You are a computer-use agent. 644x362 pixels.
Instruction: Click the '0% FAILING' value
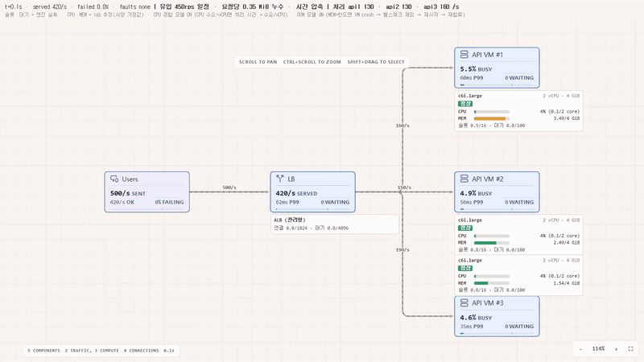pos(169,203)
